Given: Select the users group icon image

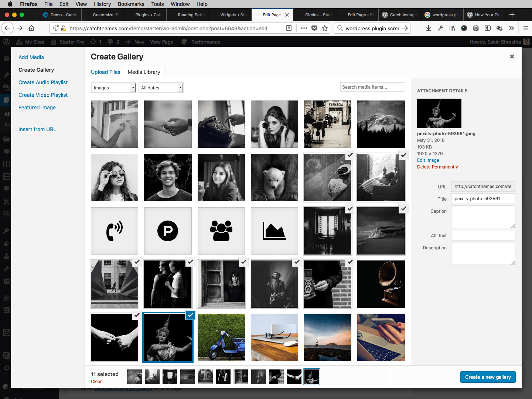Looking at the screenshot, I should 221,231.
